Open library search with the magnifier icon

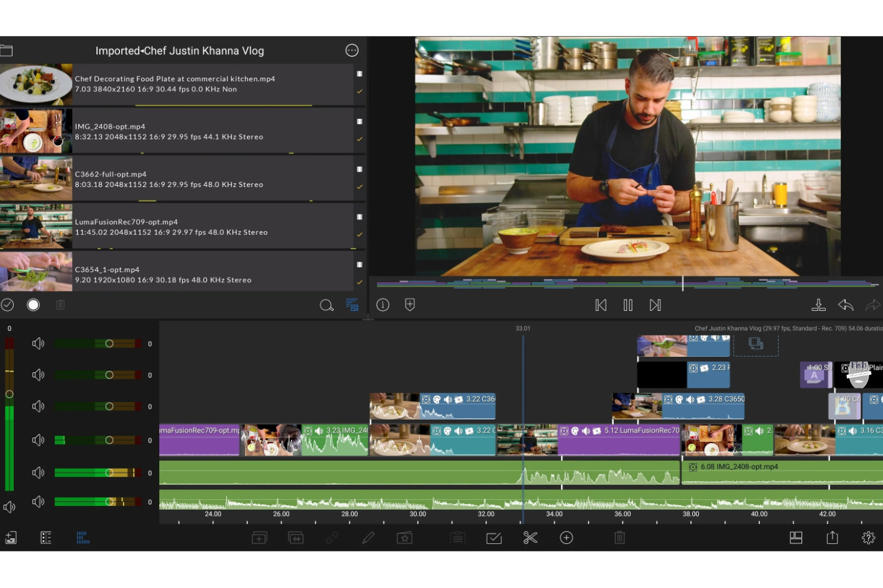(326, 305)
